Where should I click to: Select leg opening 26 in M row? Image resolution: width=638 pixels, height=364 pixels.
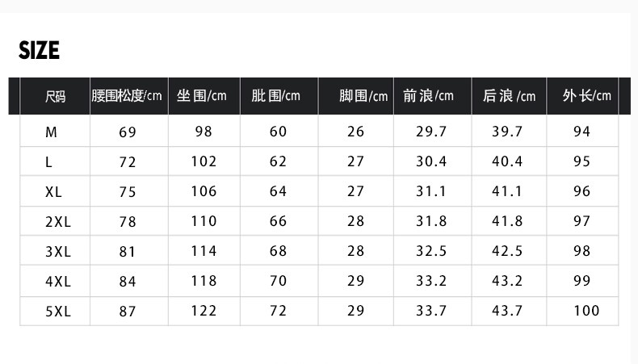coord(355,132)
